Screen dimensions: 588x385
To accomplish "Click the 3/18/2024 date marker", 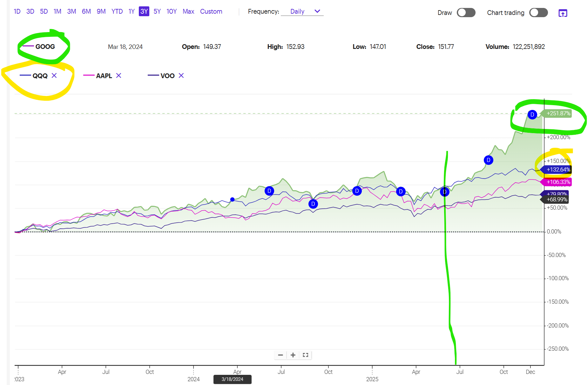I will pyautogui.click(x=232, y=379).
